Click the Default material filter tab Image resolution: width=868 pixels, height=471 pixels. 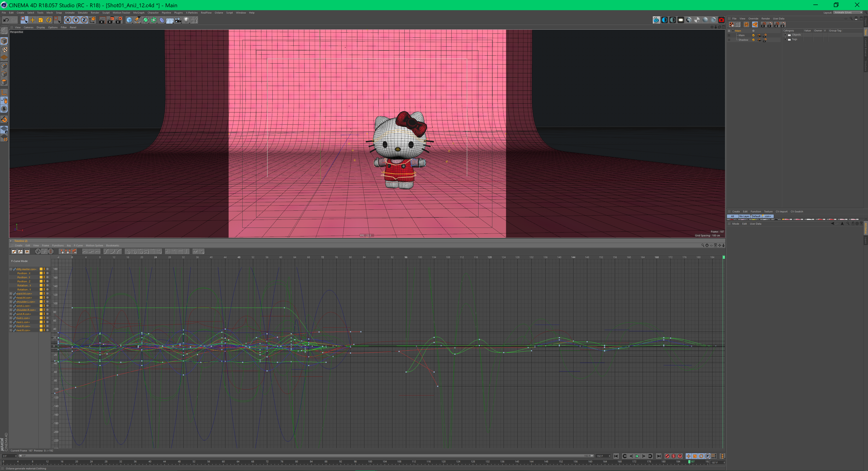click(x=756, y=216)
